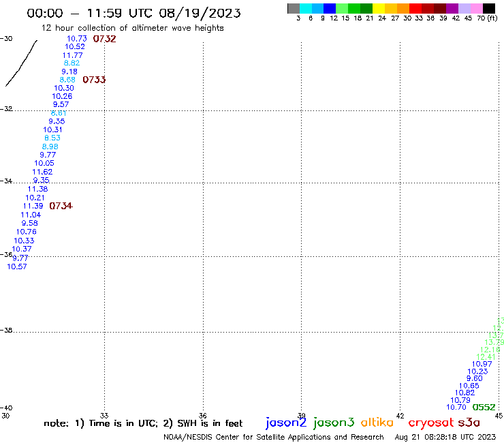This screenshot has height=443, width=504.
Task: Click the jason3 satellite label
Action: (334, 423)
